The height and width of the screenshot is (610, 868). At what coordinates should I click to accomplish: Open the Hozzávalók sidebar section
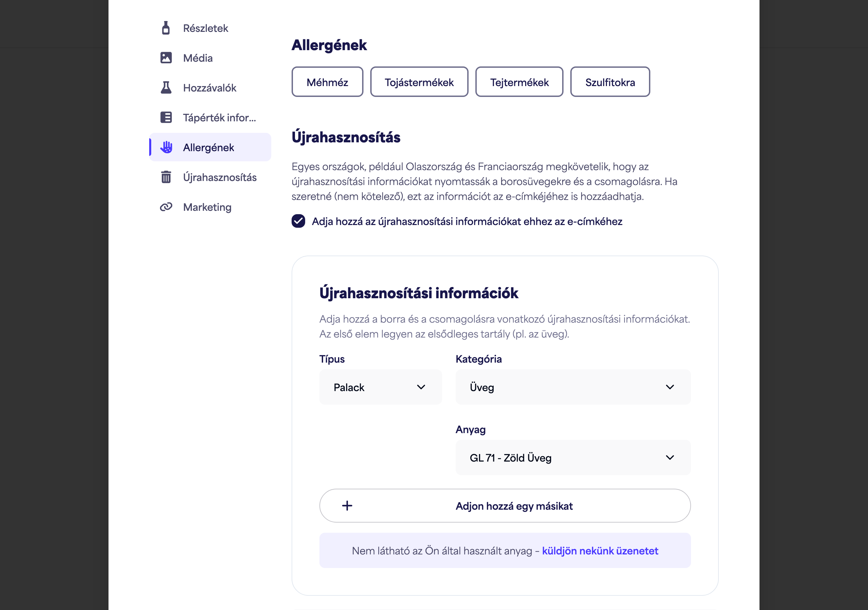[x=210, y=88]
